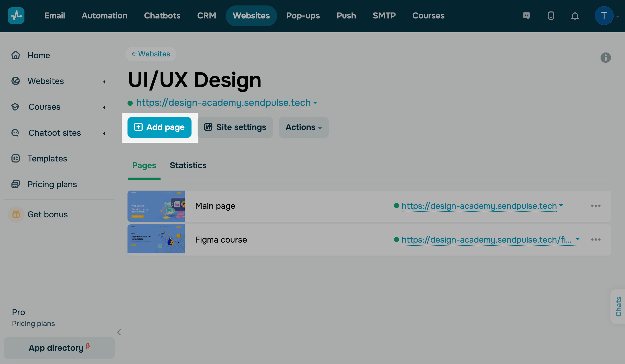Image resolution: width=625 pixels, height=364 pixels.
Task: Click the Get bonus gift icon
Action: [x=16, y=214]
